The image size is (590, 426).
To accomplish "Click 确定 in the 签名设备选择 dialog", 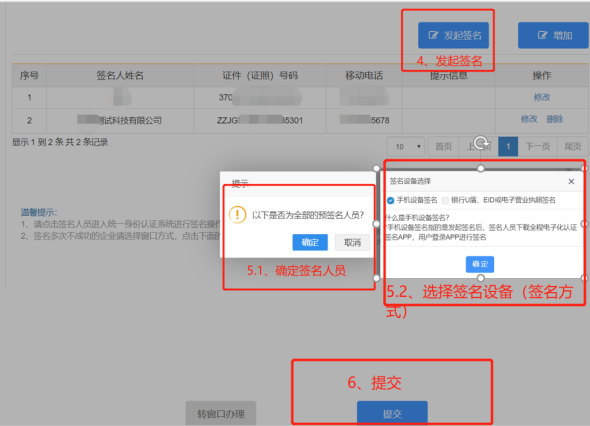I will pyautogui.click(x=480, y=264).
